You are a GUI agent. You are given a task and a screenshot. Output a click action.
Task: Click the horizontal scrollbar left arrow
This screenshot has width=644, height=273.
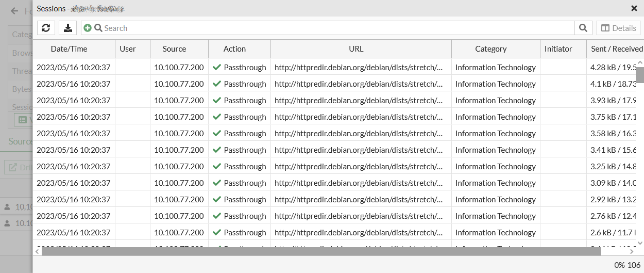click(x=37, y=251)
